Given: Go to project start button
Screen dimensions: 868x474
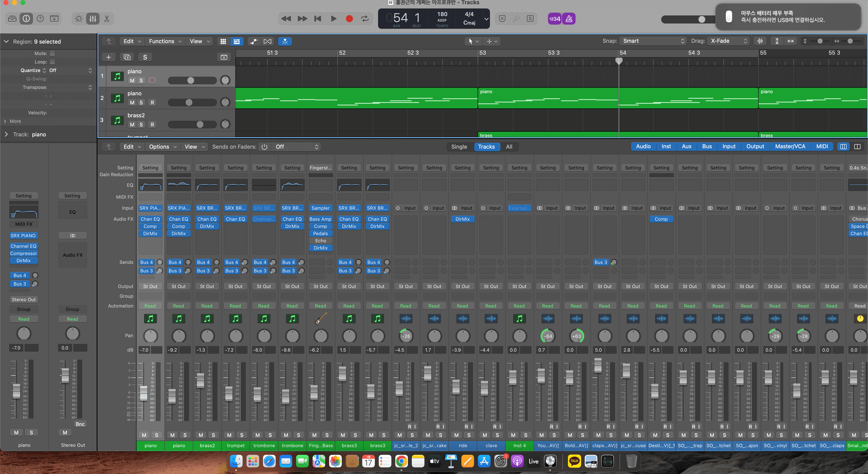Looking at the screenshot, I should (317, 19).
